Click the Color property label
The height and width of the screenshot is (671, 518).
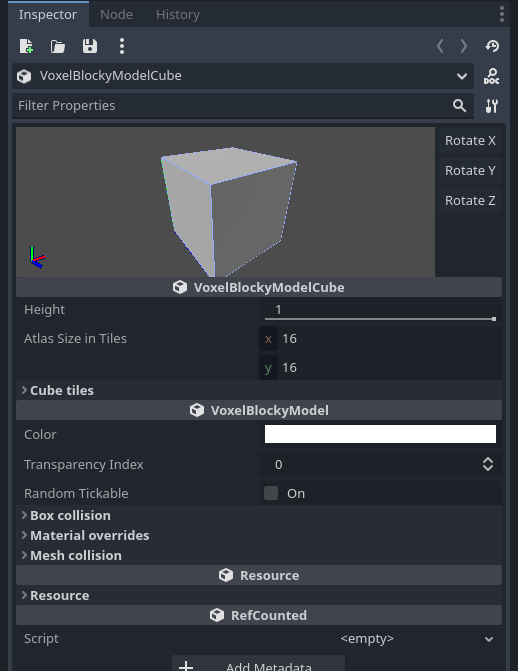(x=40, y=434)
